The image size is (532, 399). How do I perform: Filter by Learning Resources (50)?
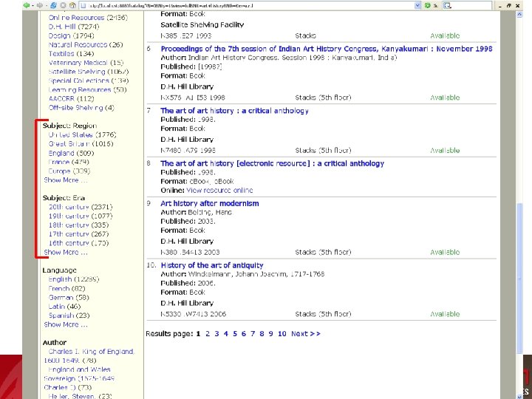point(87,89)
